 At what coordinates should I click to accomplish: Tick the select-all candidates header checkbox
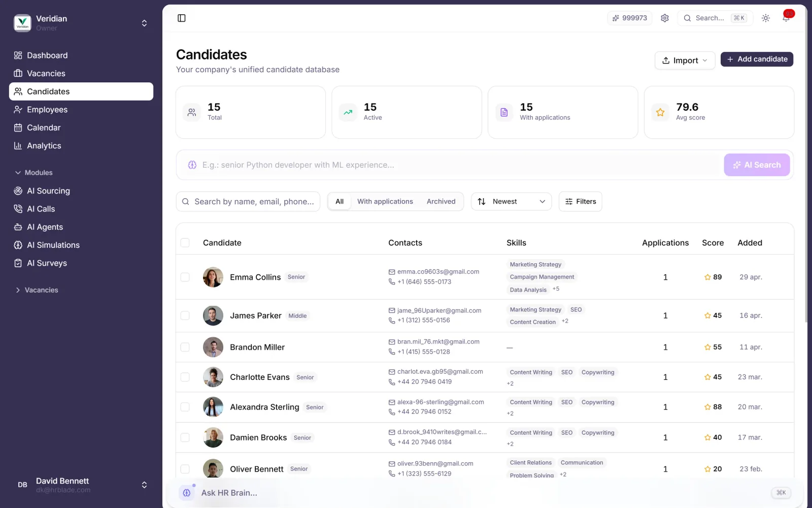click(x=185, y=243)
